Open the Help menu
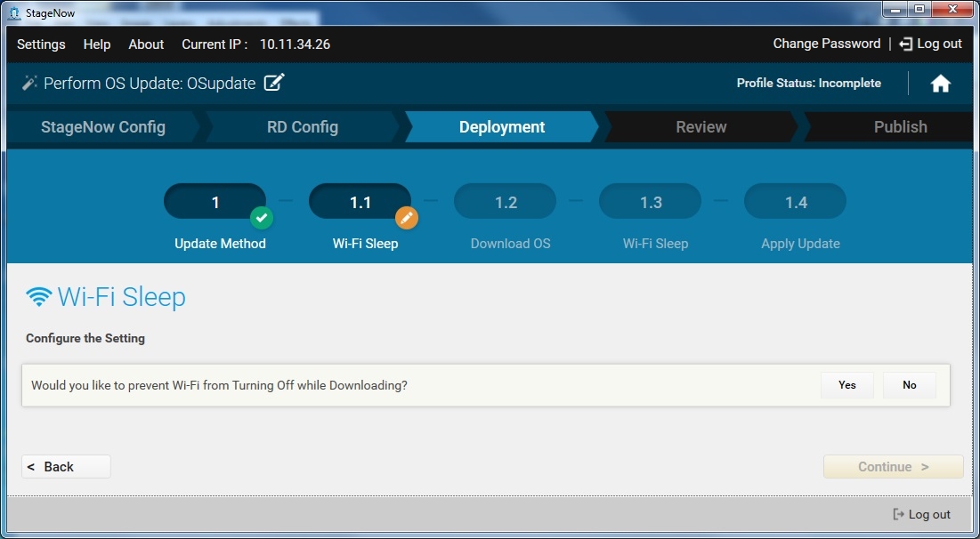This screenshot has height=539, width=980. pos(97,44)
